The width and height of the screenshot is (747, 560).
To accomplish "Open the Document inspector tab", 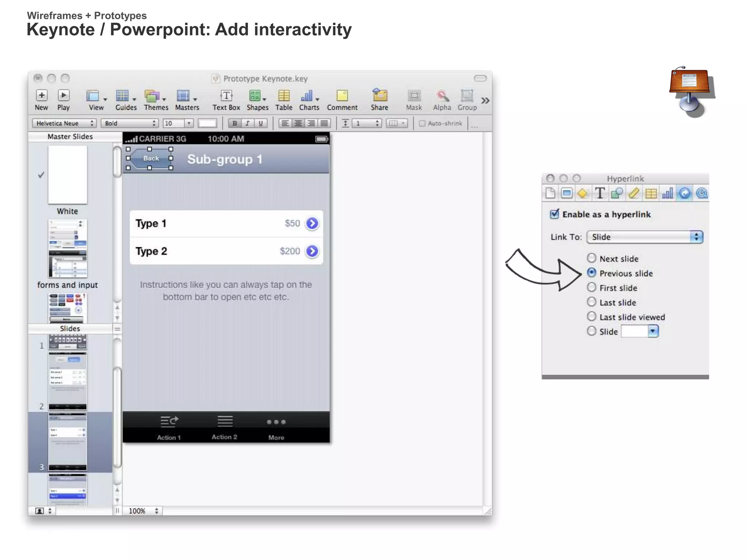I will [x=550, y=193].
